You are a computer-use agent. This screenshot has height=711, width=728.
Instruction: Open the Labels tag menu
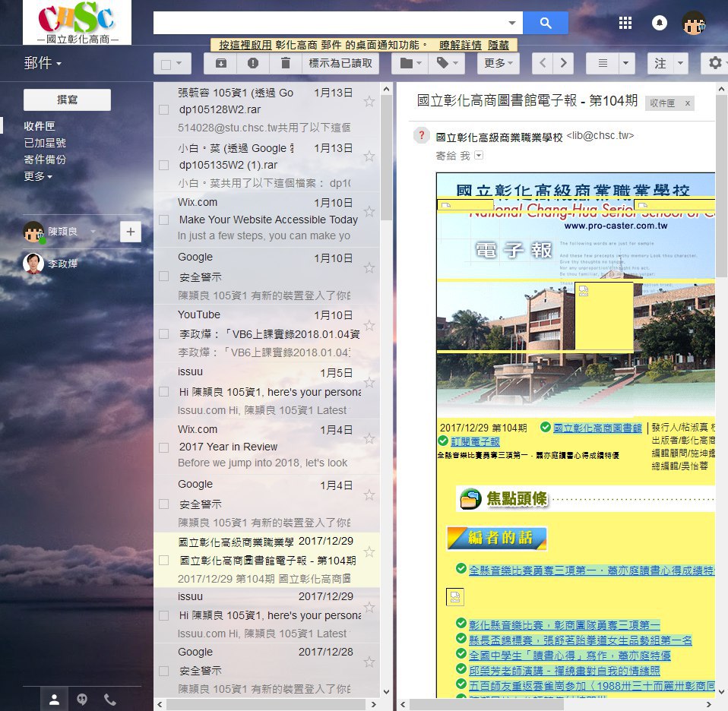[x=447, y=63]
